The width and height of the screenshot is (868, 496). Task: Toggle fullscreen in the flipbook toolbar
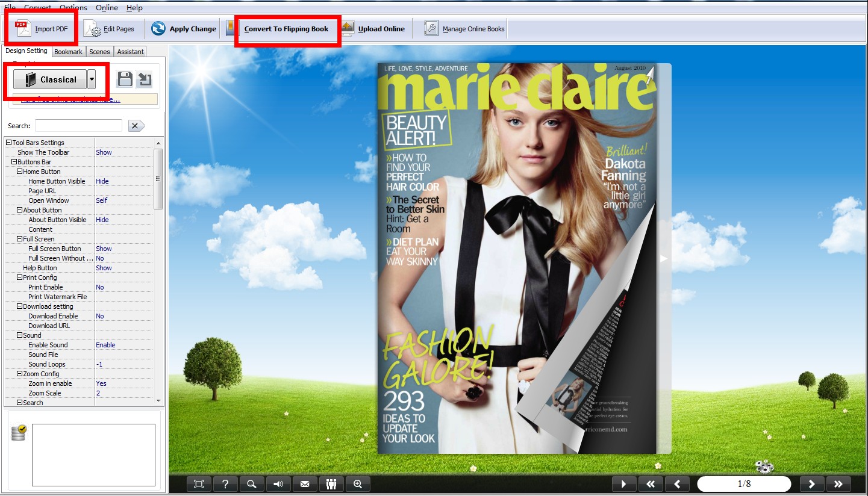199,484
